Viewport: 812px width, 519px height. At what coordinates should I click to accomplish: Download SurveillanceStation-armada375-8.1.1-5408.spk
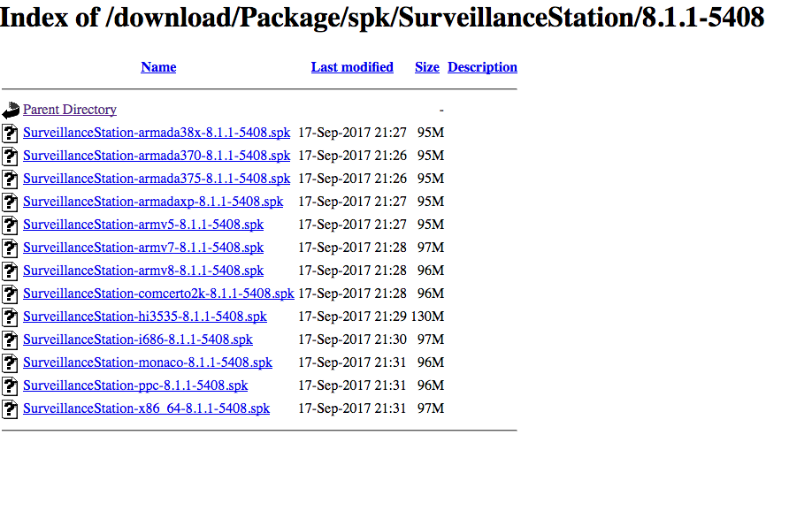point(157,179)
